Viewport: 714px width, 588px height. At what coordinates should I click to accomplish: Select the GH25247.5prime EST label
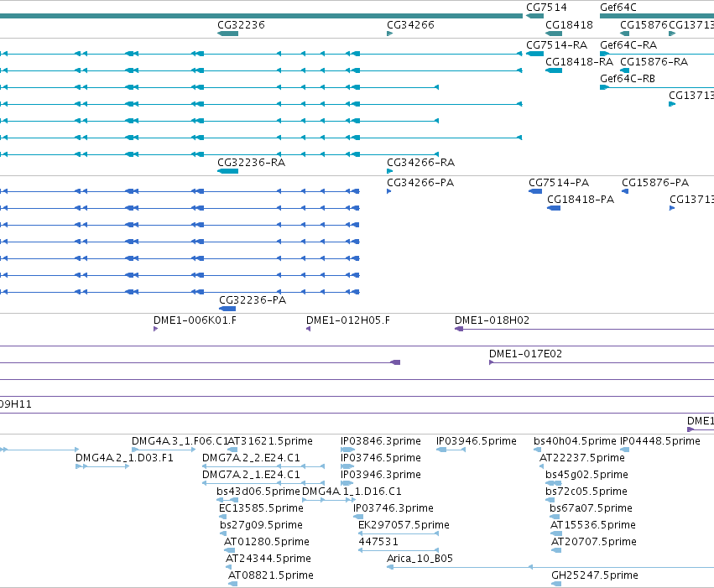(x=595, y=575)
